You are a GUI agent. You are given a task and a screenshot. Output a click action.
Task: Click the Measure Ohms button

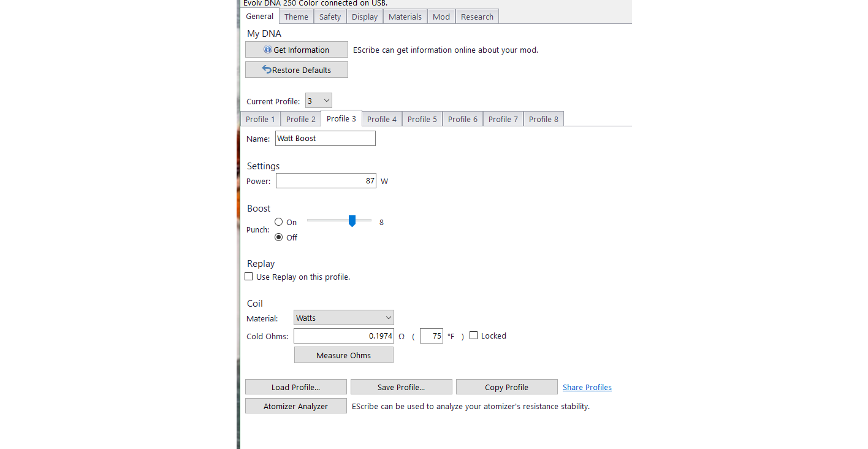click(x=343, y=355)
